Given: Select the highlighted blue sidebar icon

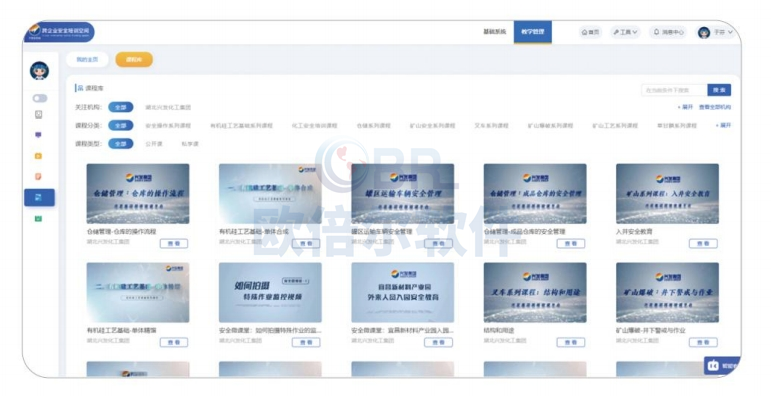Looking at the screenshot, I should [39, 197].
